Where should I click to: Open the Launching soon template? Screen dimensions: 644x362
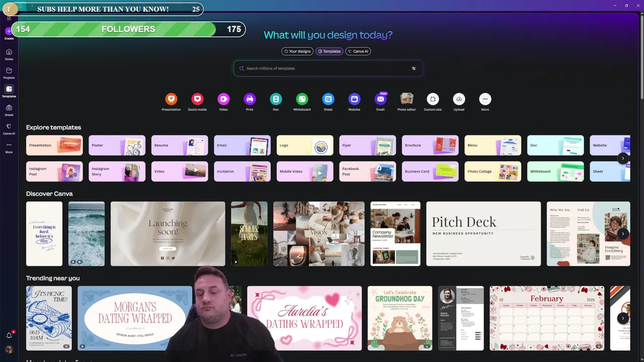click(168, 234)
